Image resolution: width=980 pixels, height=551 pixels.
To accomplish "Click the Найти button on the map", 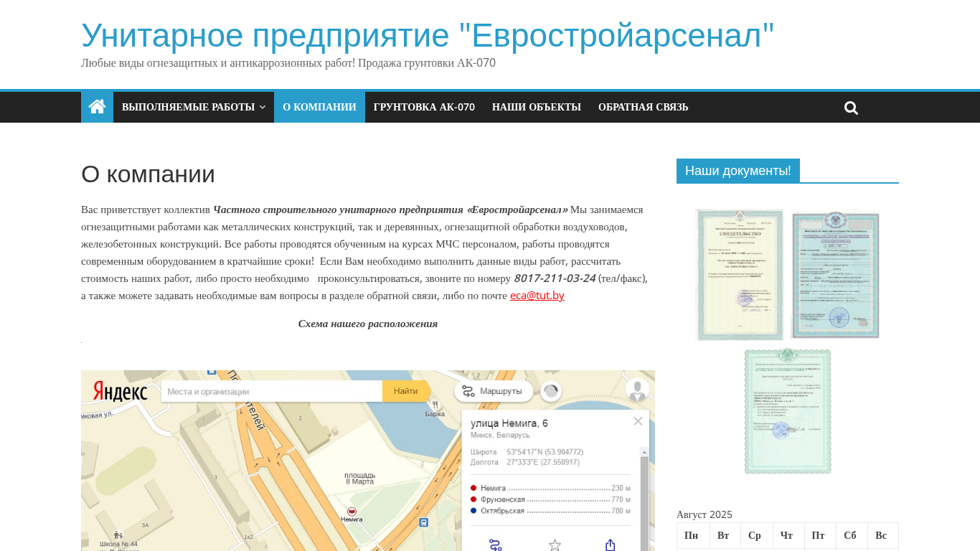I will tap(406, 391).
